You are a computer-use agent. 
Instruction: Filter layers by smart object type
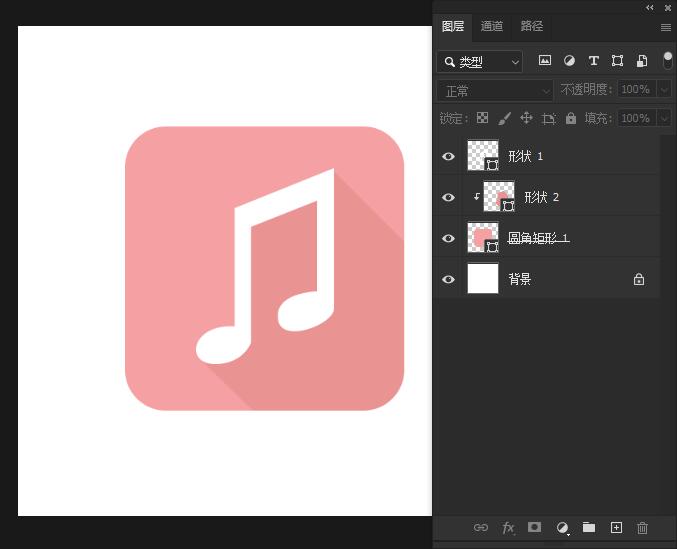point(642,60)
